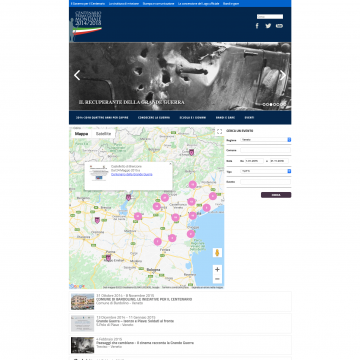The height and width of the screenshot is (360, 360).
Task: Select the active slideshow pagination dot
Action: (x=271, y=104)
